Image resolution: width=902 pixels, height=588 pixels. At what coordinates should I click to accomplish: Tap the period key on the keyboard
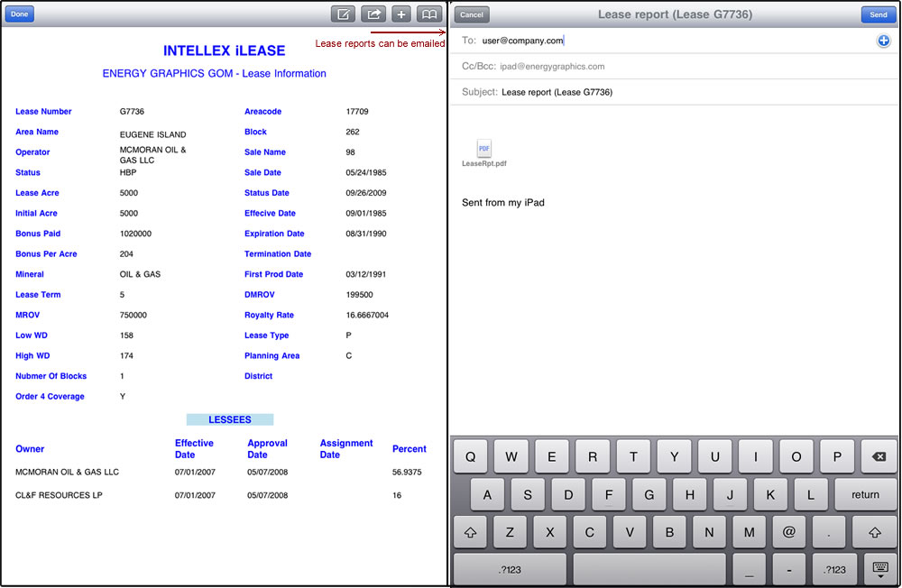coord(828,532)
